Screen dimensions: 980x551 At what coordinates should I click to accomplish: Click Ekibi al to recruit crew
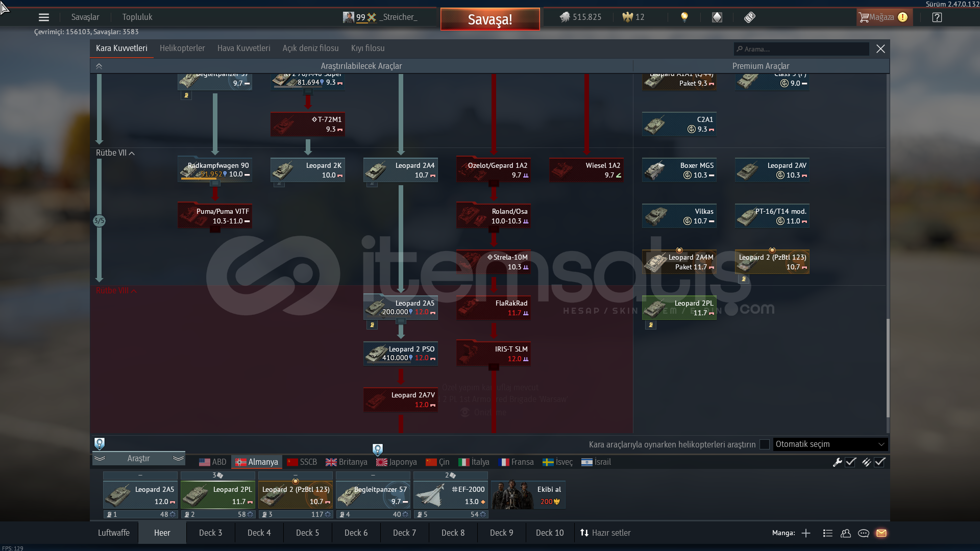point(528,495)
